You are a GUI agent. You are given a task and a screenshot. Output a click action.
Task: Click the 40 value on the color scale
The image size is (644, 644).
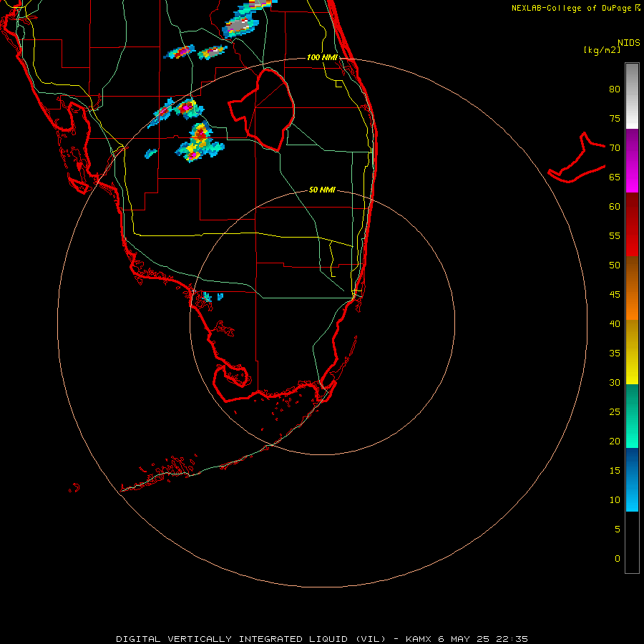click(x=615, y=324)
